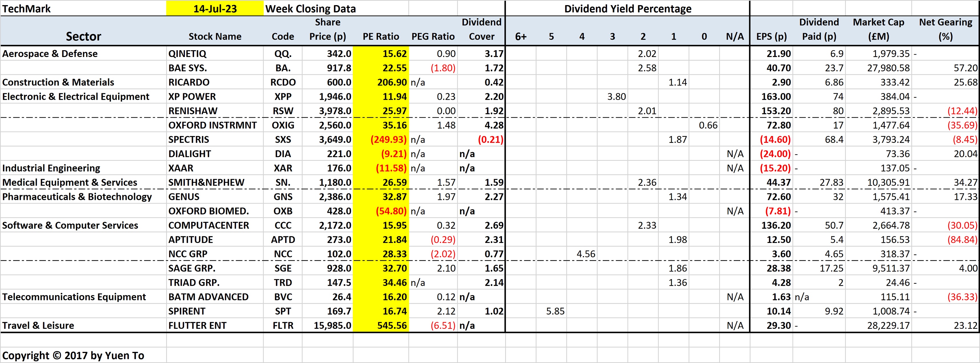Click the Net Gearing (%) column header

pos(945,29)
